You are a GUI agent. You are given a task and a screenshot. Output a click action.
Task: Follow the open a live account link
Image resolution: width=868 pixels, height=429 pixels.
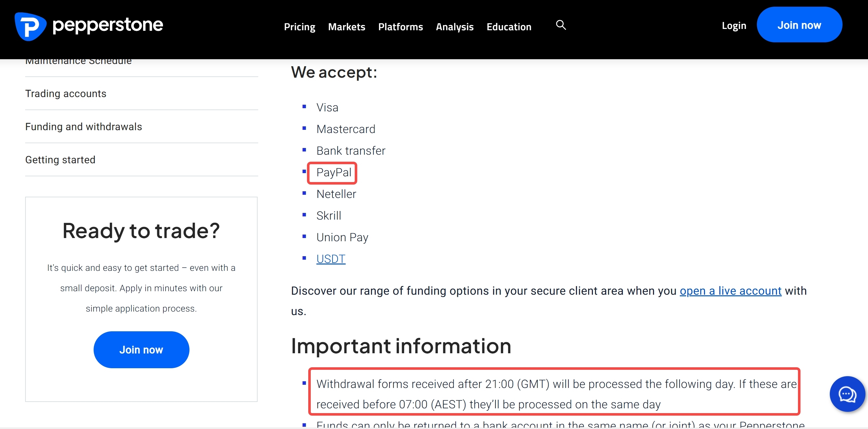pos(730,291)
